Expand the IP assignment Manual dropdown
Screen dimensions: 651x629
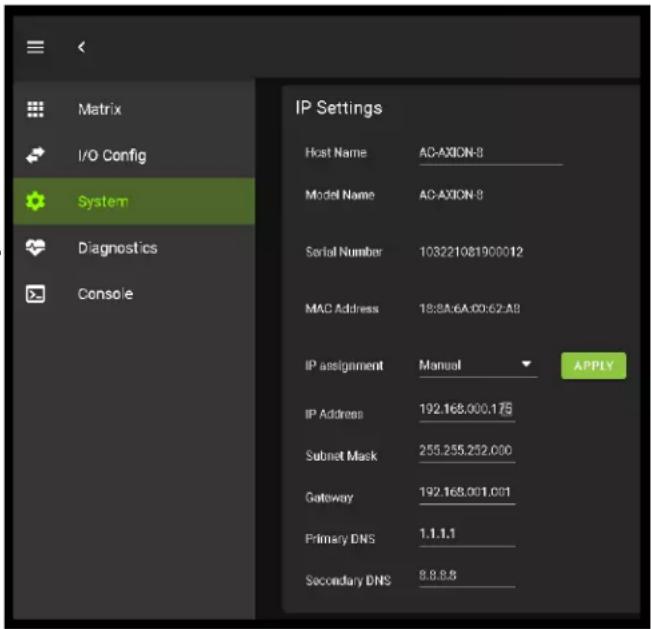[478, 365]
